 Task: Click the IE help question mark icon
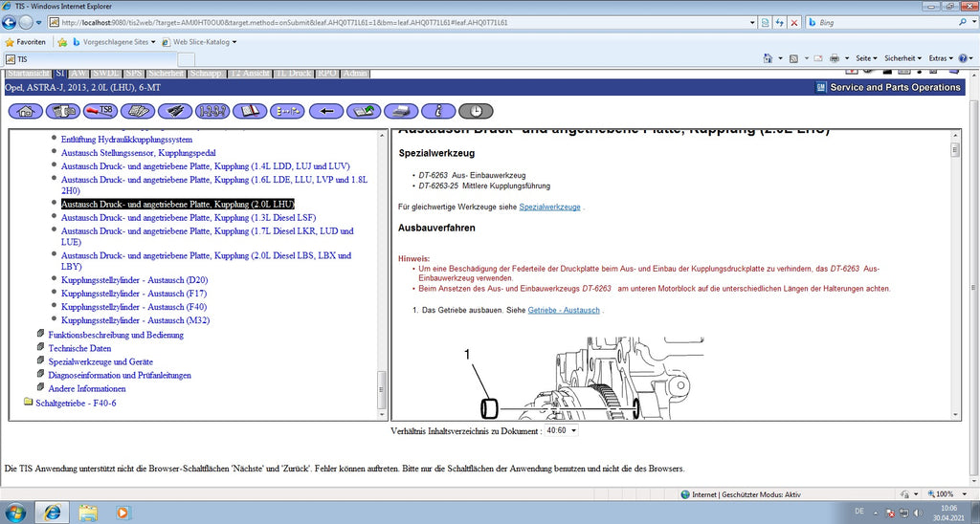pos(963,58)
